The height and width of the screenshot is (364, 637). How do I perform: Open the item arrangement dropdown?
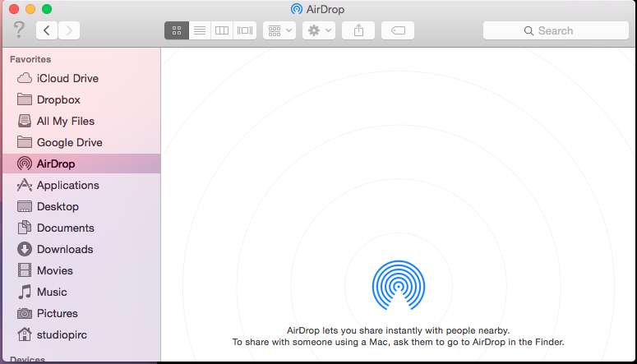tap(279, 30)
